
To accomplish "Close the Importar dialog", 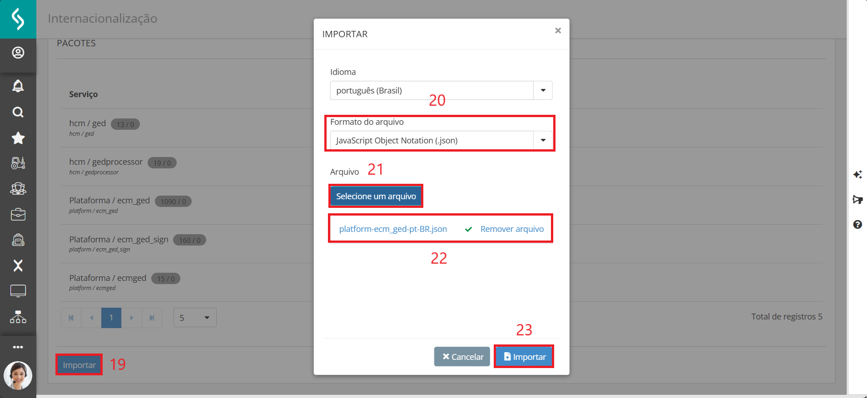I will [558, 30].
